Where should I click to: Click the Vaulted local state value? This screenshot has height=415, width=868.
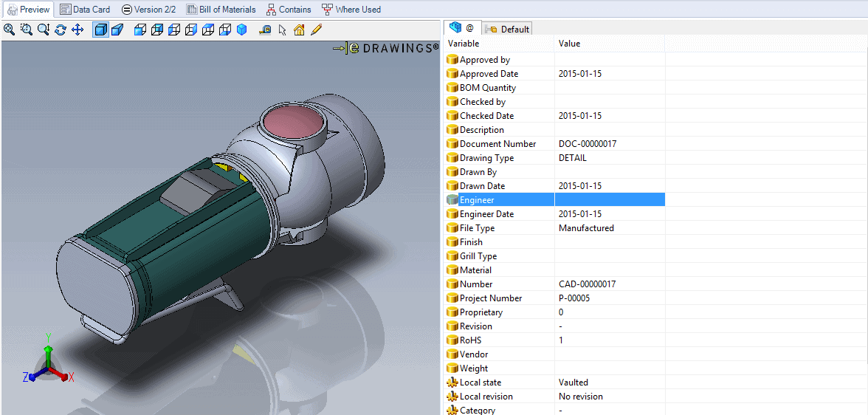point(573,383)
